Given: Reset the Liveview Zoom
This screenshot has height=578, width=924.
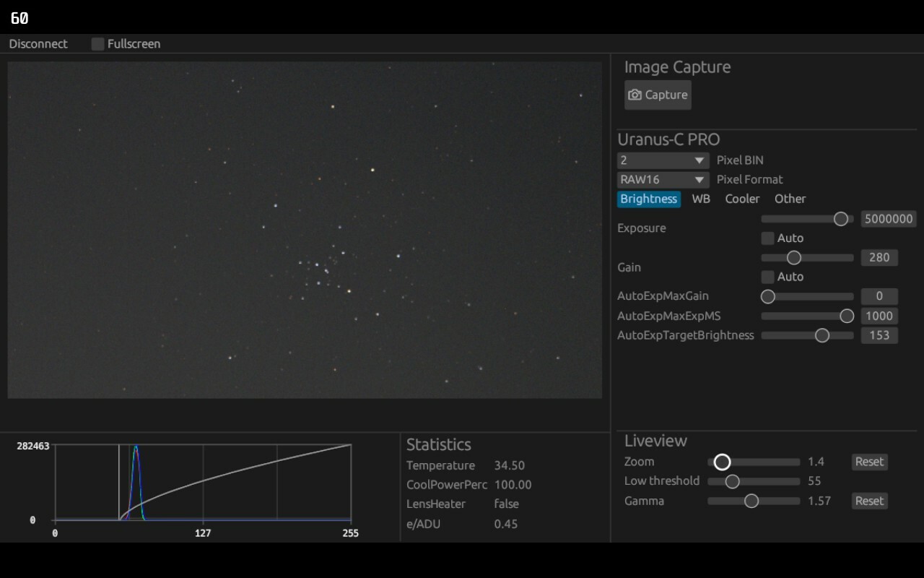Looking at the screenshot, I should tap(868, 462).
